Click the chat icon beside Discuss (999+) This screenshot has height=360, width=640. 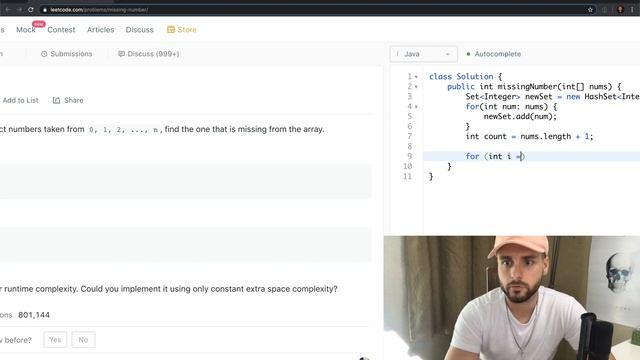121,53
